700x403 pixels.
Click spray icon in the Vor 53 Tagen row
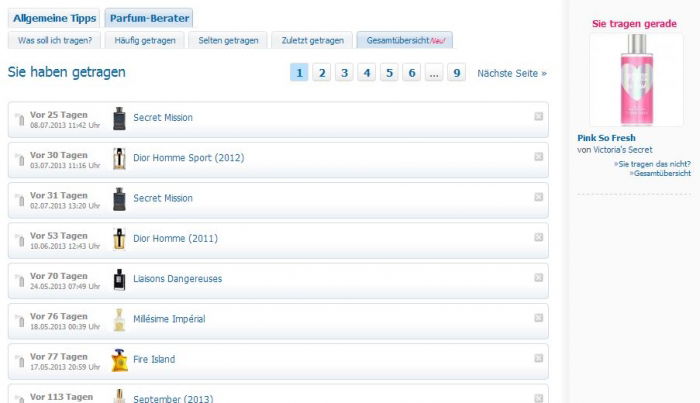pos(20,240)
